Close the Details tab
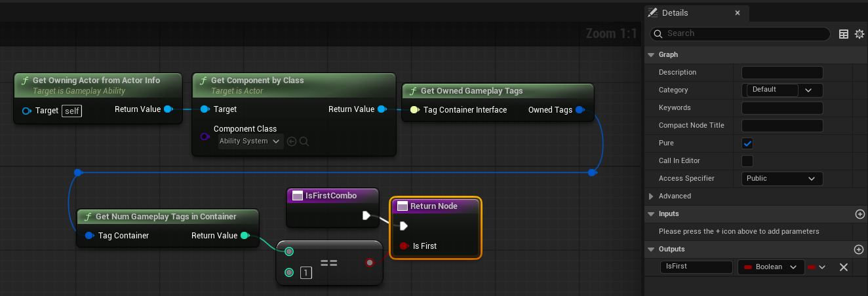868x296 pixels. (738, 12)
